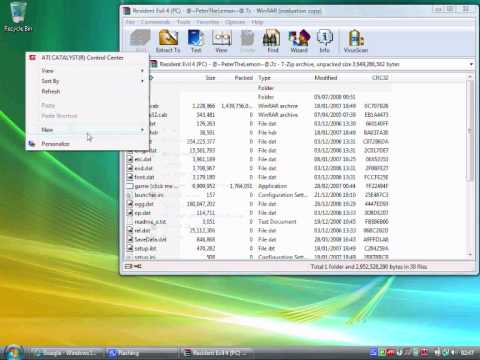Select the etc.dat file row
This screenshot has width=480, height=360.
258,159
